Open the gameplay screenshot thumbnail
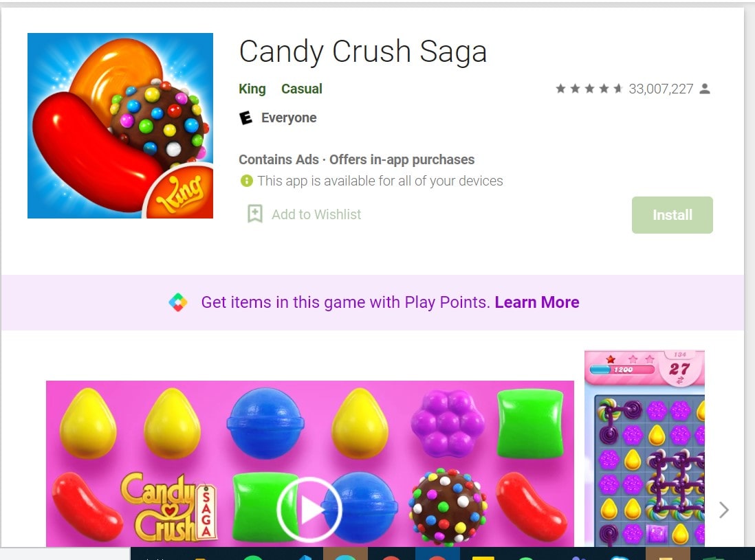Viewport: 755px width, 560px height. (645, 449)
